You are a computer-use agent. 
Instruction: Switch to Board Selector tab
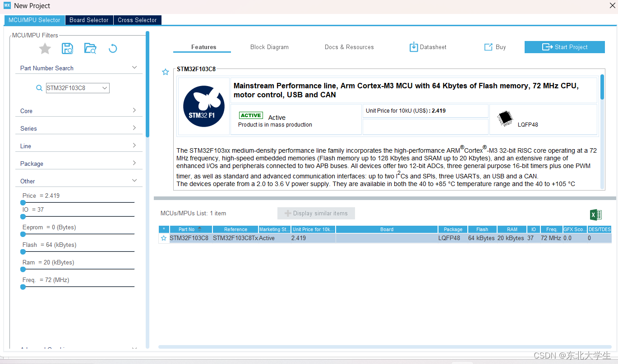[89, 20]
